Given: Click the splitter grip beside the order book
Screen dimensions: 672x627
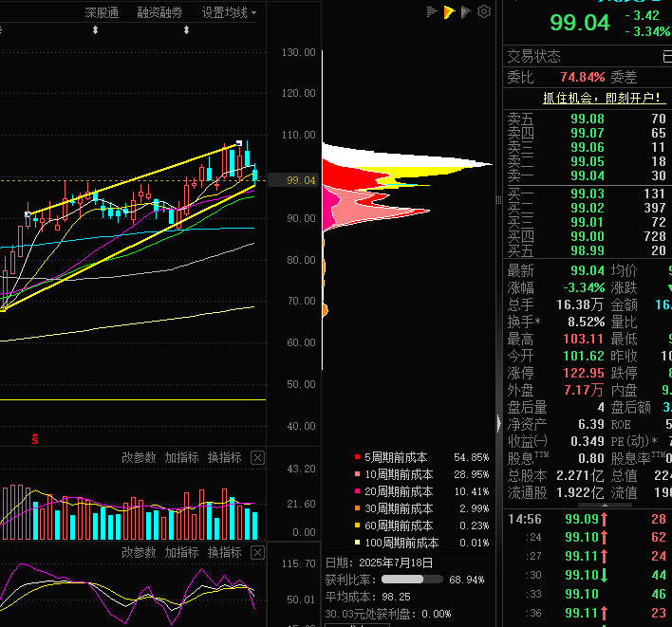Looking at the screenshot, I should [499, 200].
